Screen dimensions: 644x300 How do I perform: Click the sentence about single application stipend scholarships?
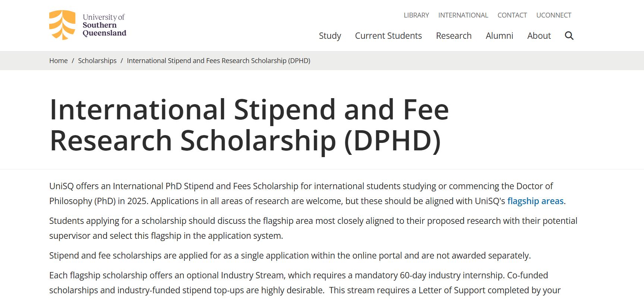[290, 256]
